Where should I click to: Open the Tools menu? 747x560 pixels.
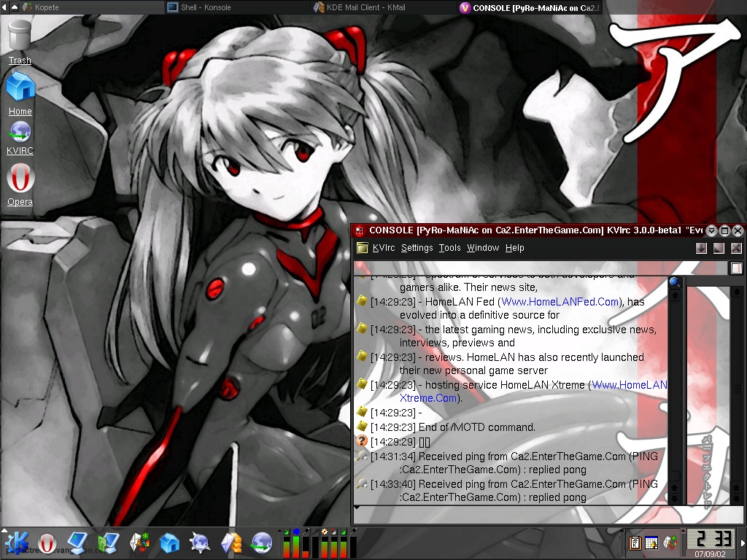click(449, 248)
